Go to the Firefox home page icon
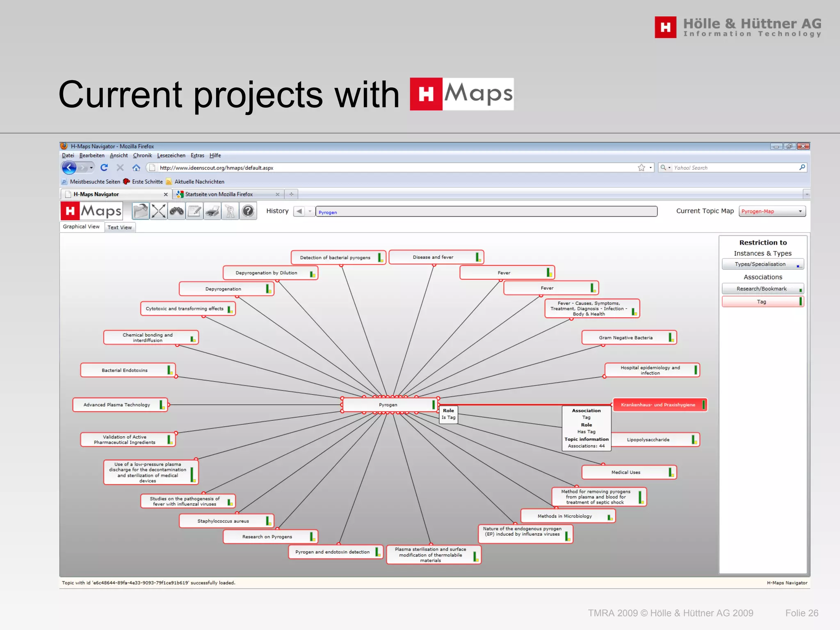The image size is (840, 630). click(136, 167)
